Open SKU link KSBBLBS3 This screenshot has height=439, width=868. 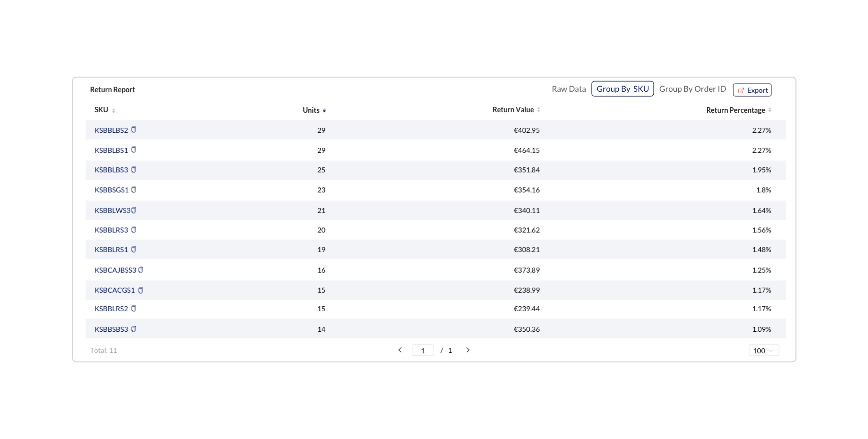pos(111,170)
